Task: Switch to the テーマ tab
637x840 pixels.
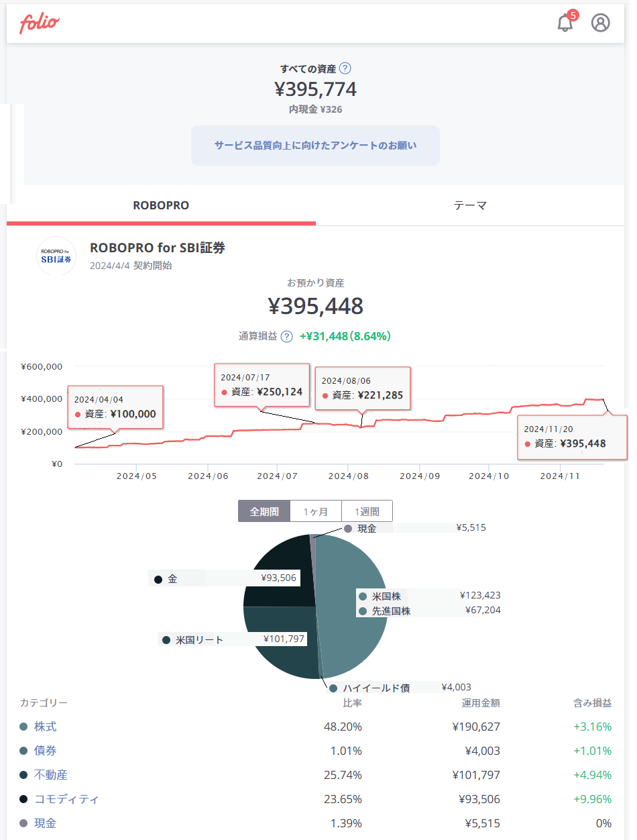Action: click(x=470, y=205)
